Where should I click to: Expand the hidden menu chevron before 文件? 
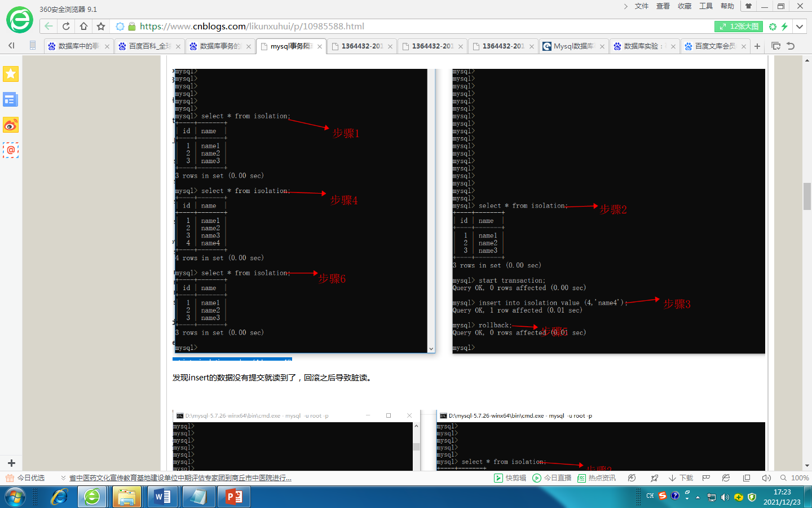point(625,6)
